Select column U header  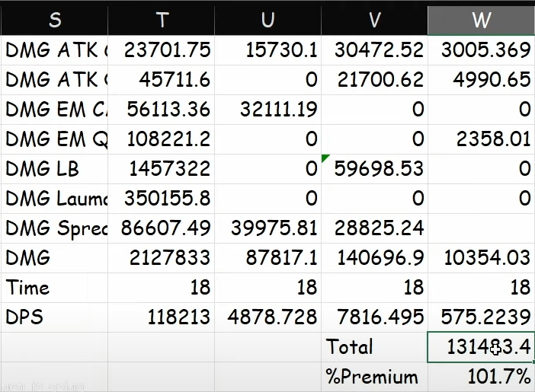coord(267,20)
